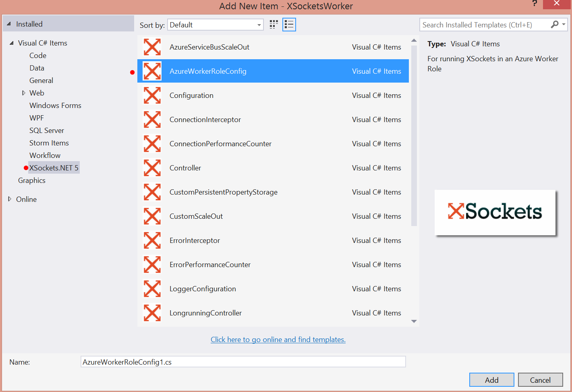Open the online templates link
572x392 pixels.
point(278,340)
